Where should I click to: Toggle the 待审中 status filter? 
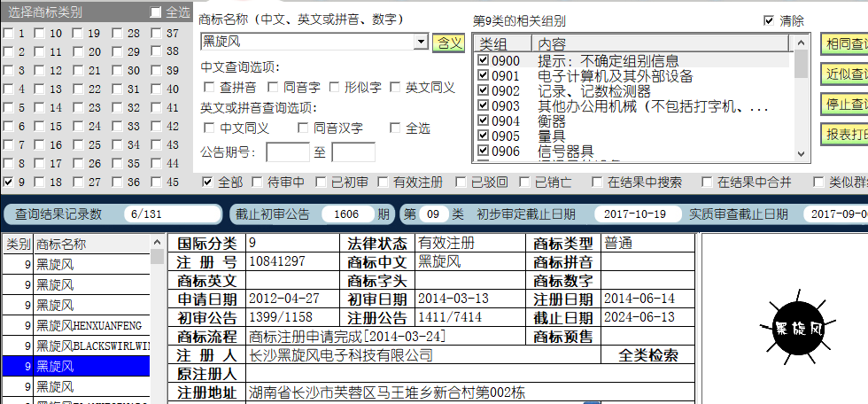[257, 183]
